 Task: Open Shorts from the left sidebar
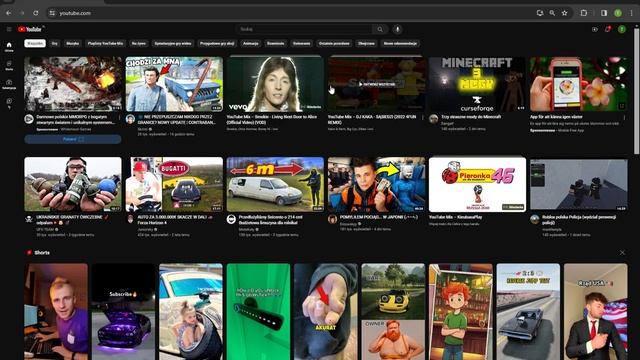click(9, 65)
